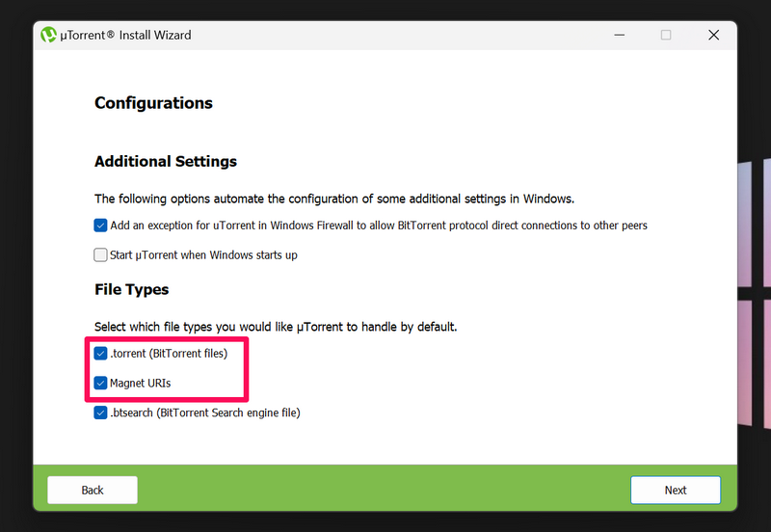Close the µTorrent Install Wizard window
The image size is (771, 532).
tap(713, 35)
